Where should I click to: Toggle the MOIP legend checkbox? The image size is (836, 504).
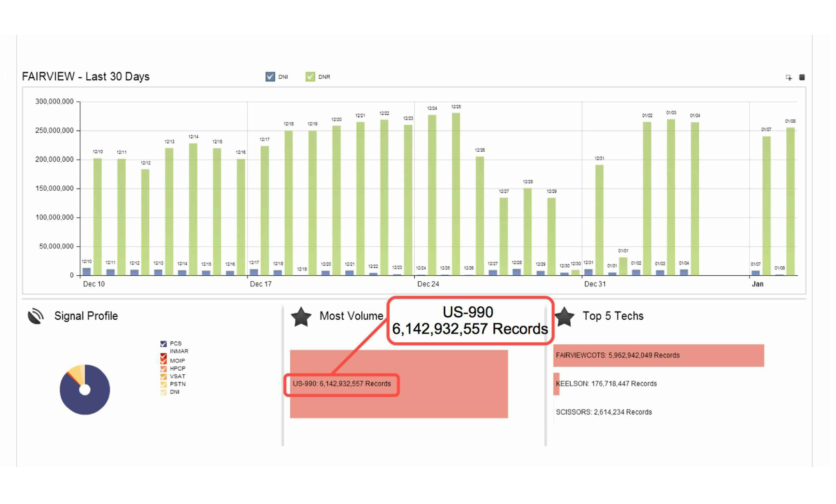(163, 361)
